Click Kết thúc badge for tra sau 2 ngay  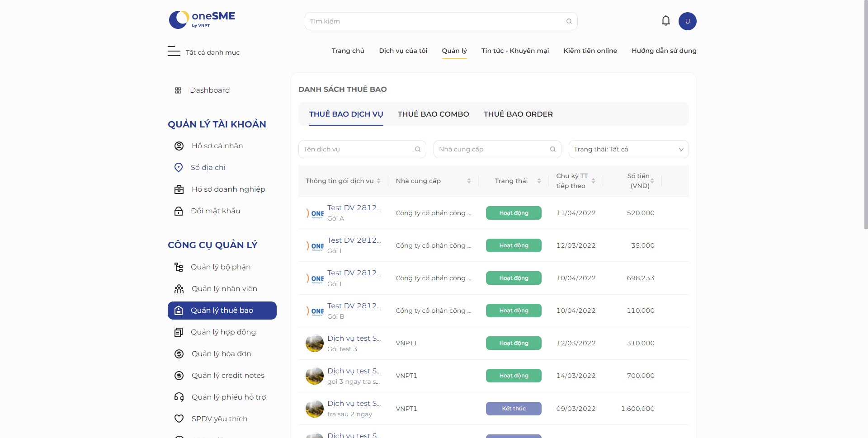pos(514,409)
